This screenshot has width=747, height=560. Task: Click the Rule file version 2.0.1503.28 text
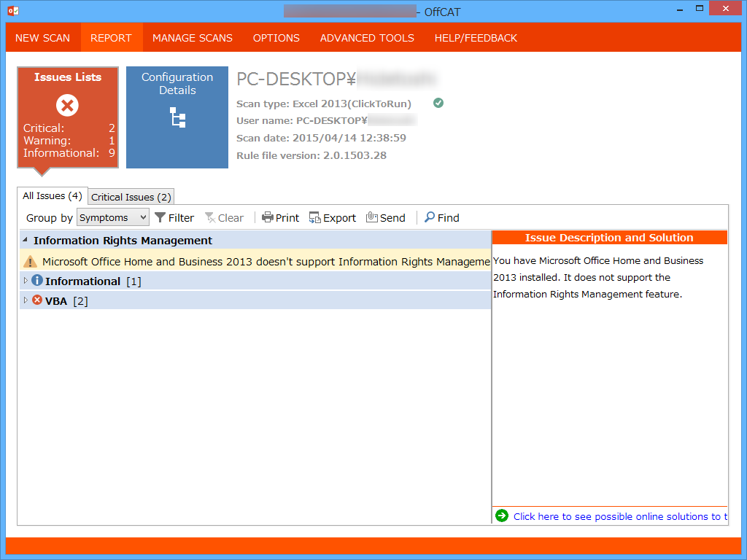click(x=311, y=155)
